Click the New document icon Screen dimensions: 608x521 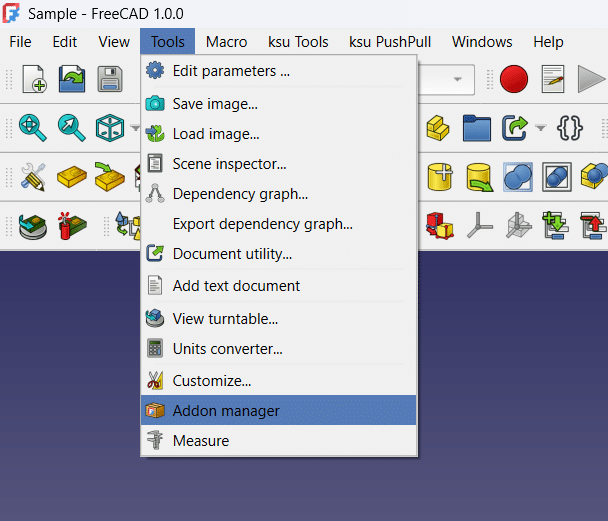tap(34, 79)
